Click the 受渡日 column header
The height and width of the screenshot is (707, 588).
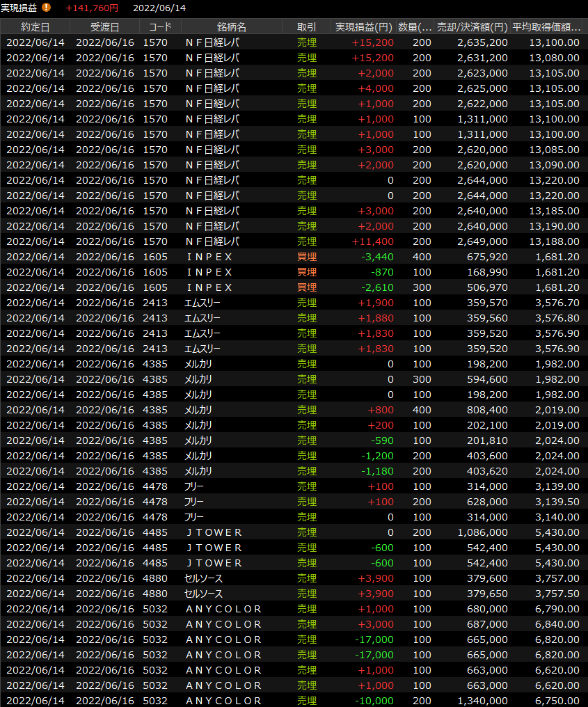[104, 27]
